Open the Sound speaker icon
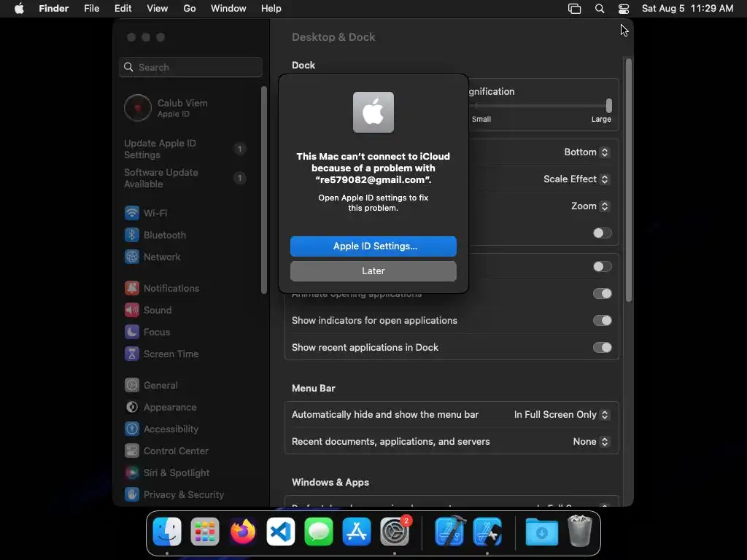 pos(132,310)
